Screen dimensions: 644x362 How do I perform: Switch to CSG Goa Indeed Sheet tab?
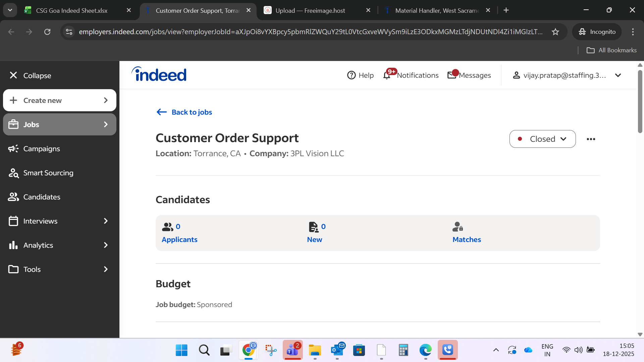point(71,11)
